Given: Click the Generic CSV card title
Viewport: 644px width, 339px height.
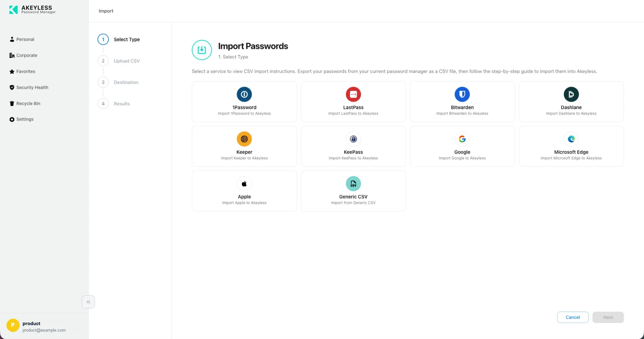Looking at the screenshot, I should point(353,197).
